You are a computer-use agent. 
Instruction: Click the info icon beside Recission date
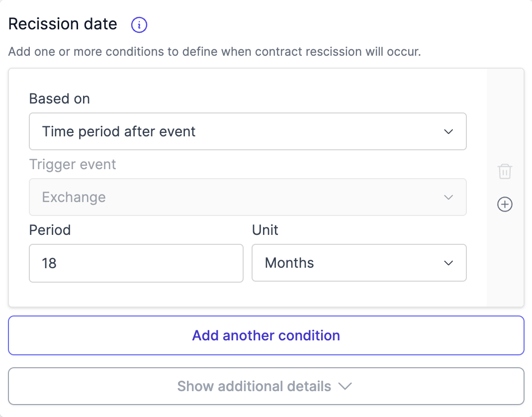(x=139, y=25)
